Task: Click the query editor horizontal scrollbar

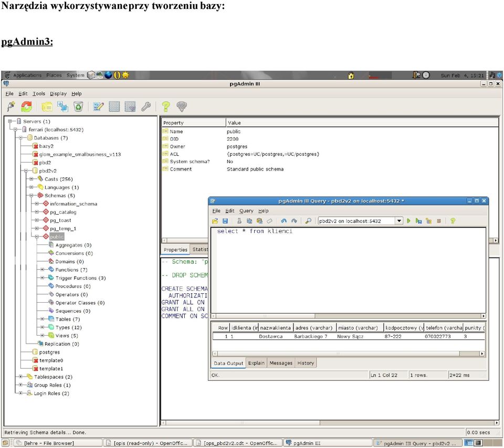Action: [348, 316]
